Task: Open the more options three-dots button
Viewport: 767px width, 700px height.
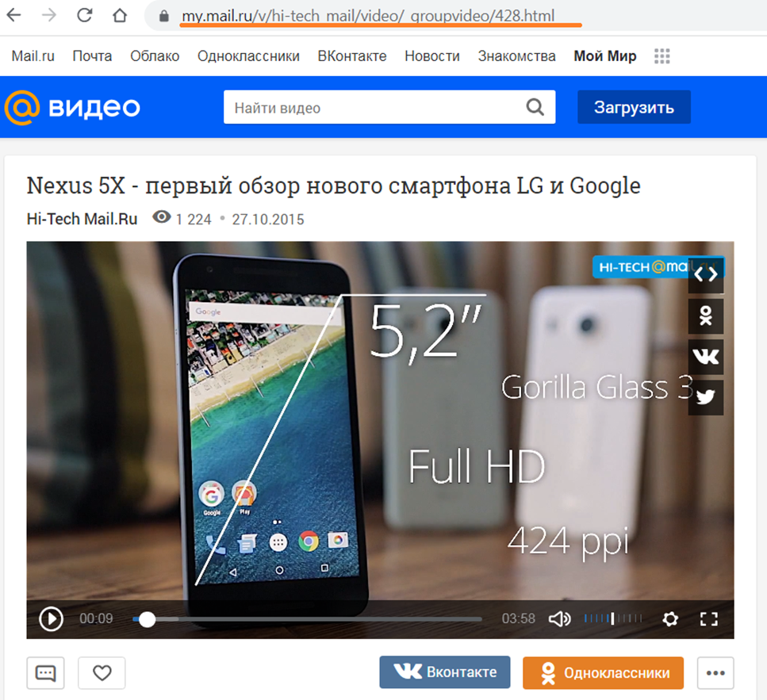Action: click(715, 673)
